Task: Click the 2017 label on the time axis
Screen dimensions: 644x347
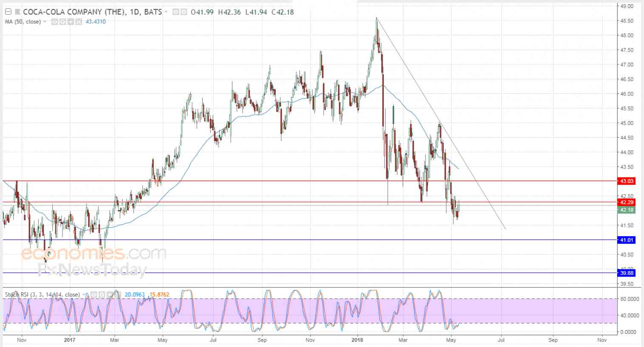Action: tap(69, 340)
